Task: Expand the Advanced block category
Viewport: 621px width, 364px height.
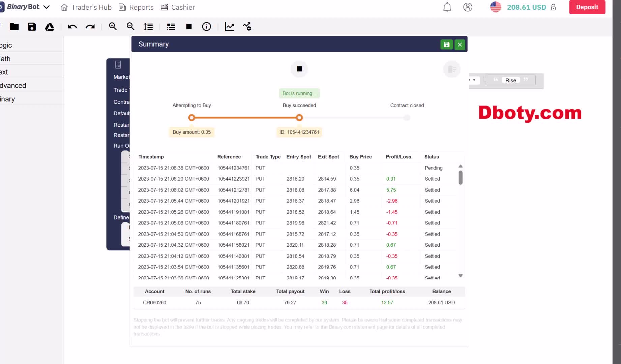Action: [13, 86]
